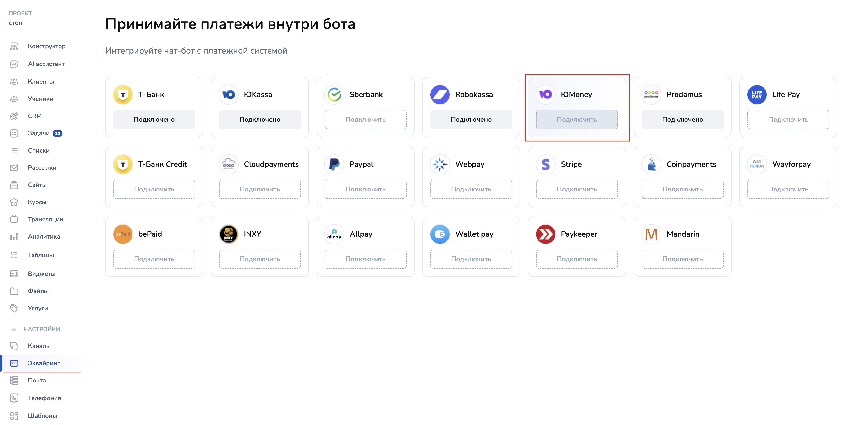Collapse the НАСТРОЙКИ section arrow
This screenshot has height=425, width=868.
(14, 329)
